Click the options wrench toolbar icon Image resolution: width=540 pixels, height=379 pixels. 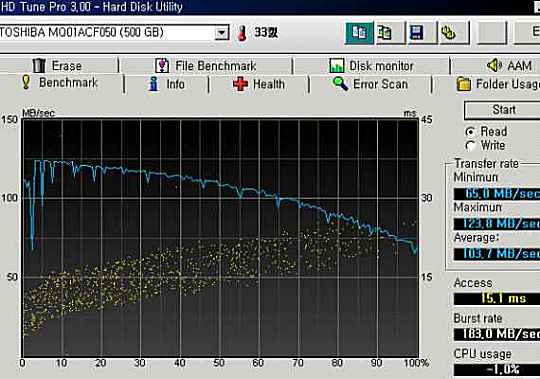(448, 33)
